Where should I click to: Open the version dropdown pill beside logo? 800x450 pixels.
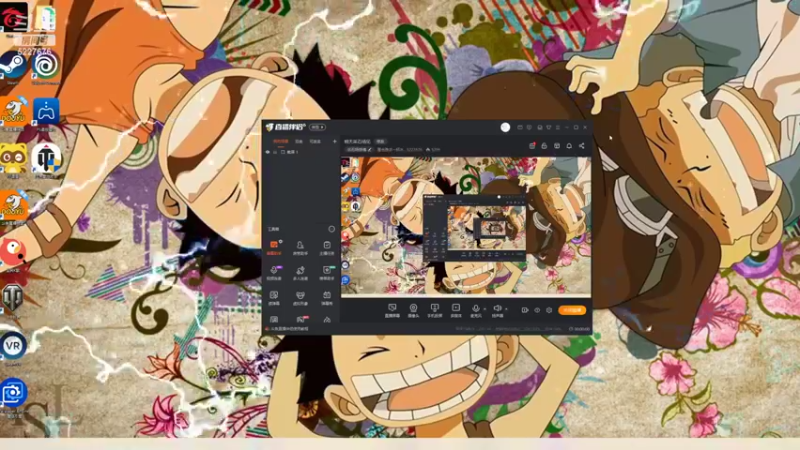pyautogui.click(x=317, y=127)
